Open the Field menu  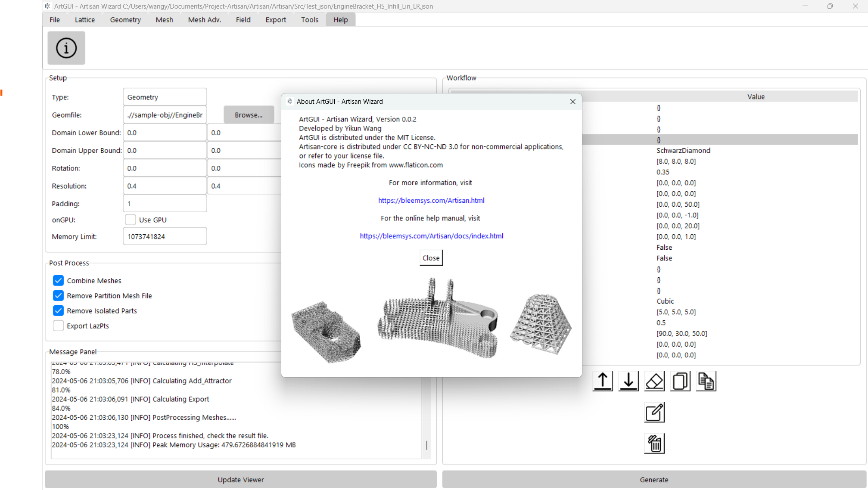243,19
